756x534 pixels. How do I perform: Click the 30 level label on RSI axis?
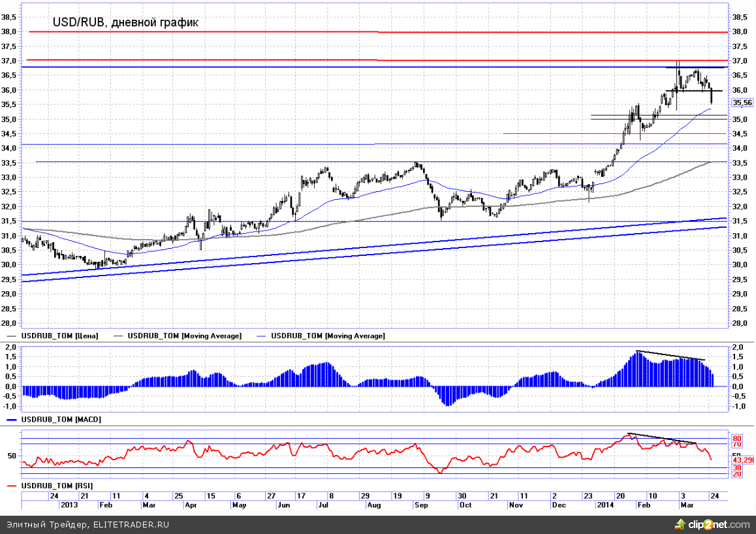(736, 467)
